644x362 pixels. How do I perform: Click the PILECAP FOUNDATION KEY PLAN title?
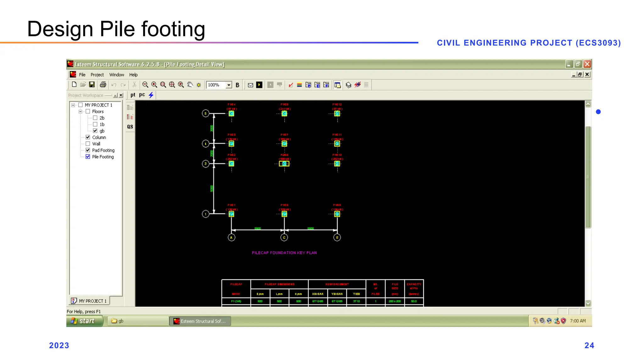[284, 253]
